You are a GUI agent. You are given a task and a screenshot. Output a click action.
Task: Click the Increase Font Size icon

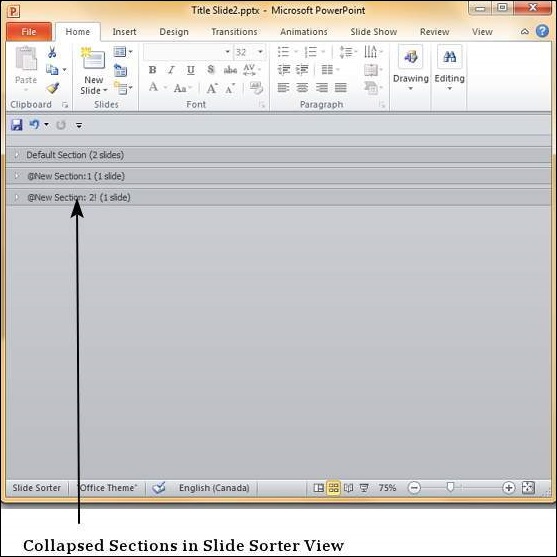coord(212,88)
